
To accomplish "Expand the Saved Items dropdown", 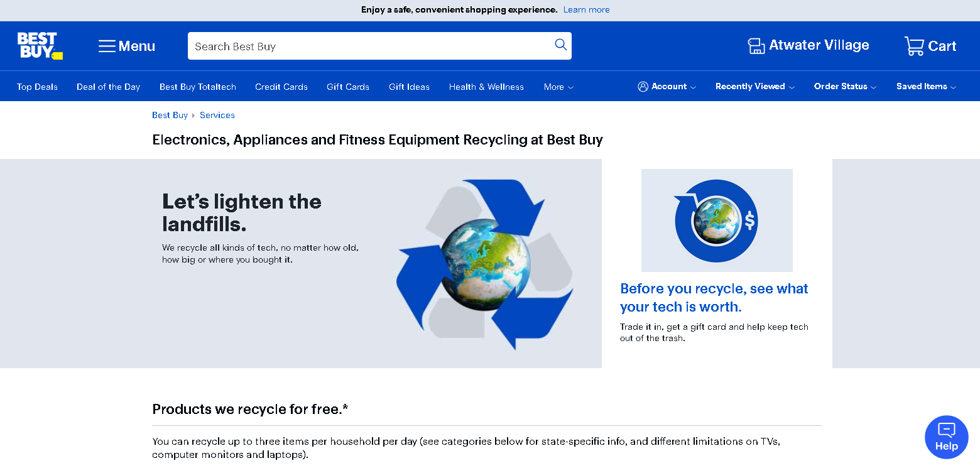I will [926, 87].
